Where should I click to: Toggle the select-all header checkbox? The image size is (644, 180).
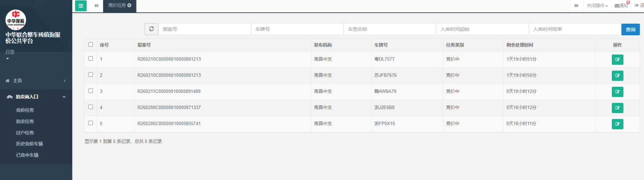point(91,44)
